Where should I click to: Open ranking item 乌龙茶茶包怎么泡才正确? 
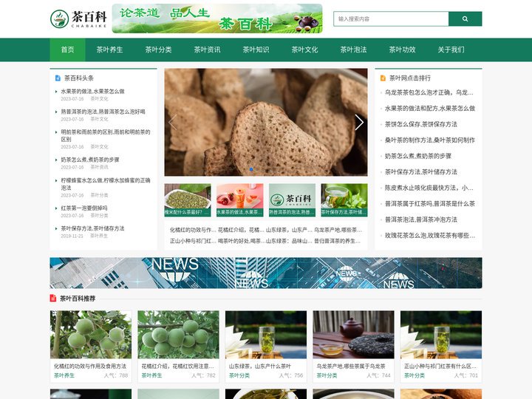tap(429, 92)
